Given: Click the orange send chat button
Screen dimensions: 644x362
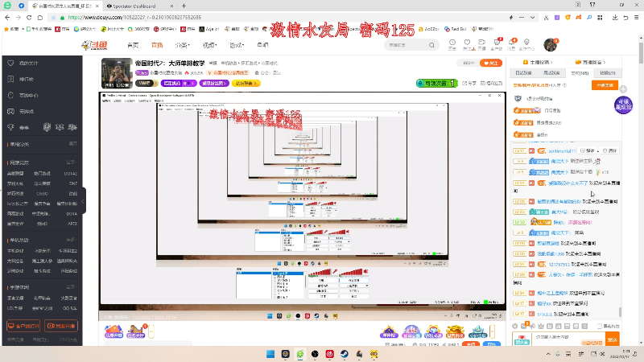Looking at the screenshot, I should pos(613,339).
